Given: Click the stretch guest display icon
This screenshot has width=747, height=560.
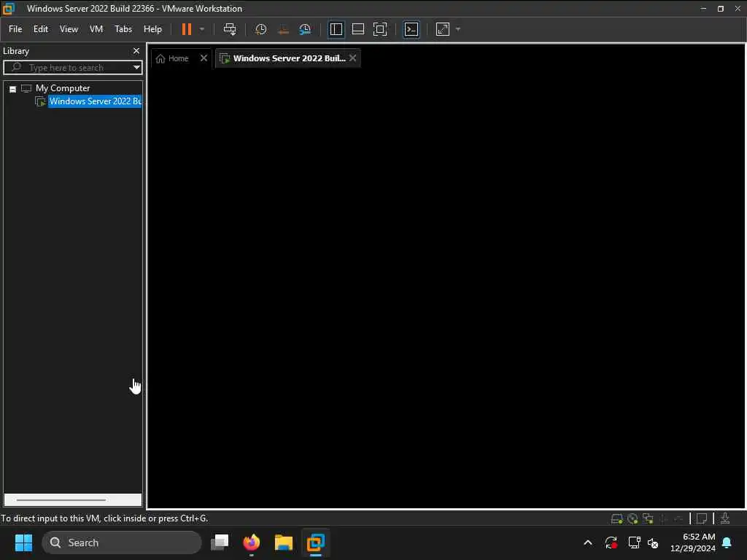Looking at the screenshot, I should 443,29.
